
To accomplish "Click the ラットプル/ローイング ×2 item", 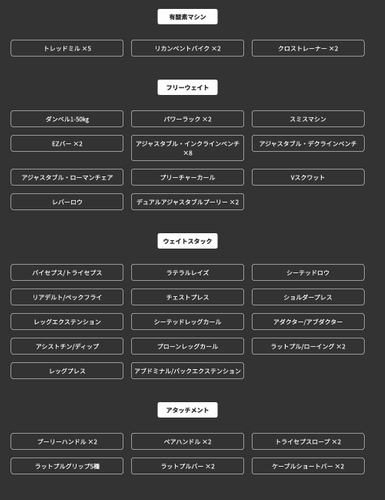I will click(308, 346).
